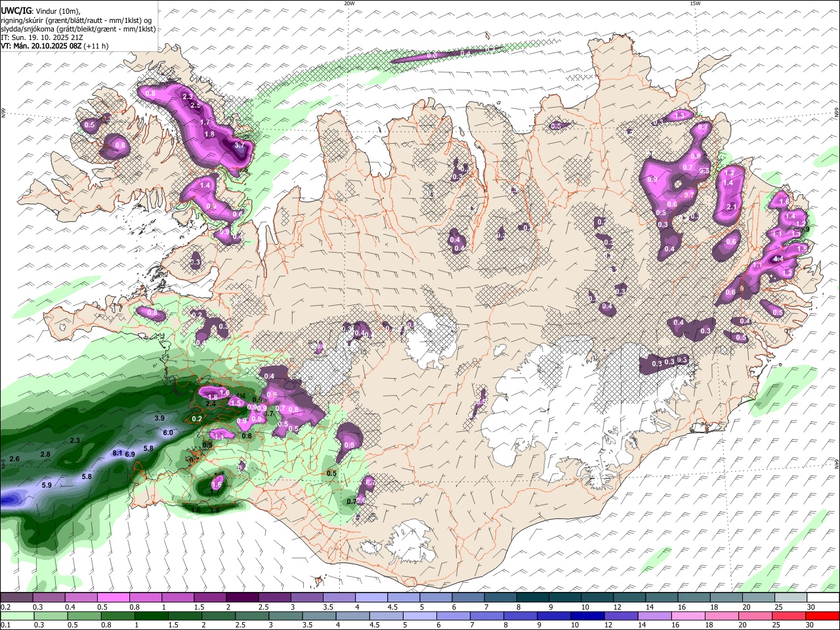
Task: Pick lower legend red-pink 25–30 swatch
Action: (x=789, y=616)
